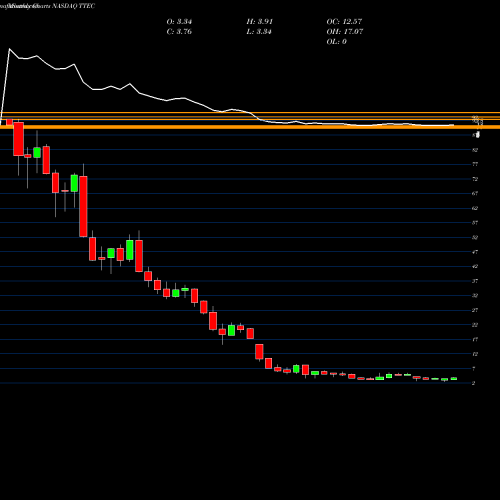Image resolution: width=500 pixels, height=500 pixels.
Task: Select the low value L: 3.34
Action: (259, 32)
